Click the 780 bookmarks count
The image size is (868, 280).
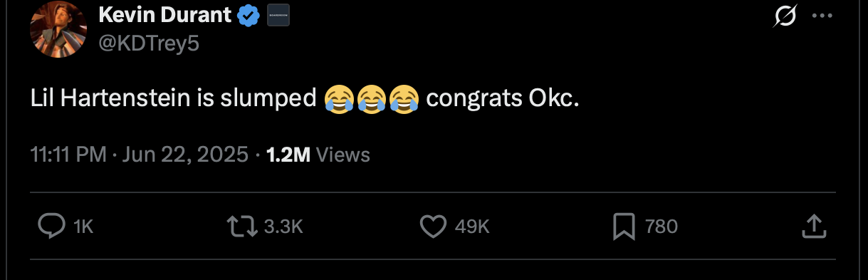click(661, 227)
